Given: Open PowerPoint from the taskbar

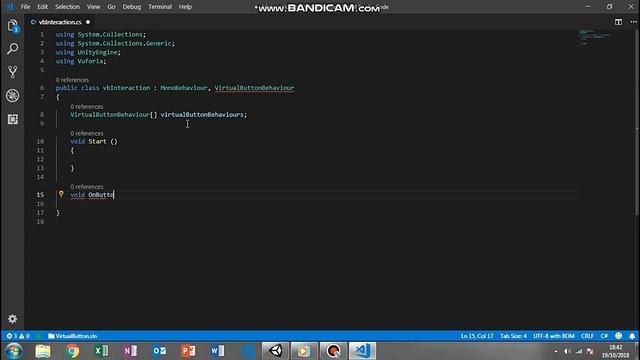Looking at the screenshot, I should [x=188, y=351].
